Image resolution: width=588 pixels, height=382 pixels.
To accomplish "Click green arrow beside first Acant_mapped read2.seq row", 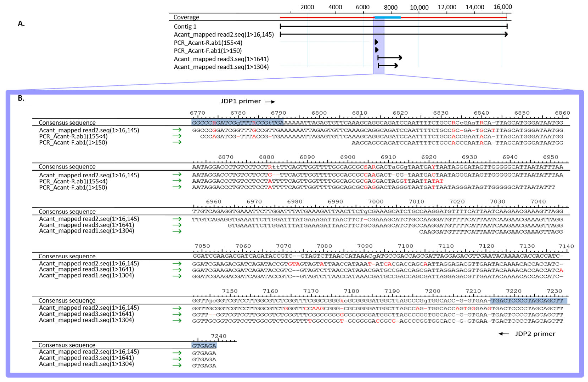I will (x=177, y=130).
